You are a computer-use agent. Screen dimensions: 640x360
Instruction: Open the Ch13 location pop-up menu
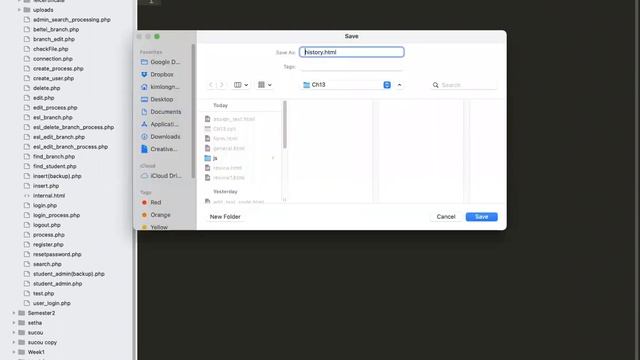pyautogui.click(x=347, y=85)
